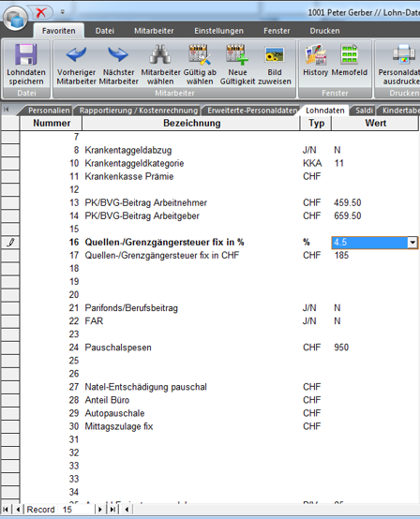Click PK/BVG-Beitrag Arbeitgeber label

[x=142, y=215]
